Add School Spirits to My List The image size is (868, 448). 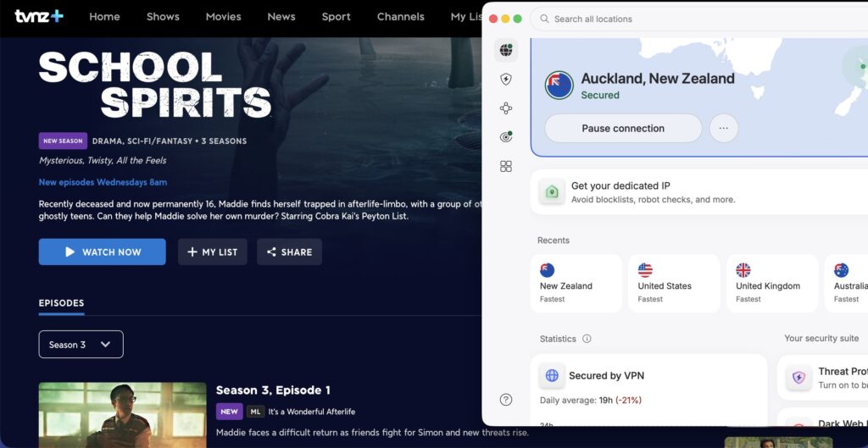click(x=213, y=252)
